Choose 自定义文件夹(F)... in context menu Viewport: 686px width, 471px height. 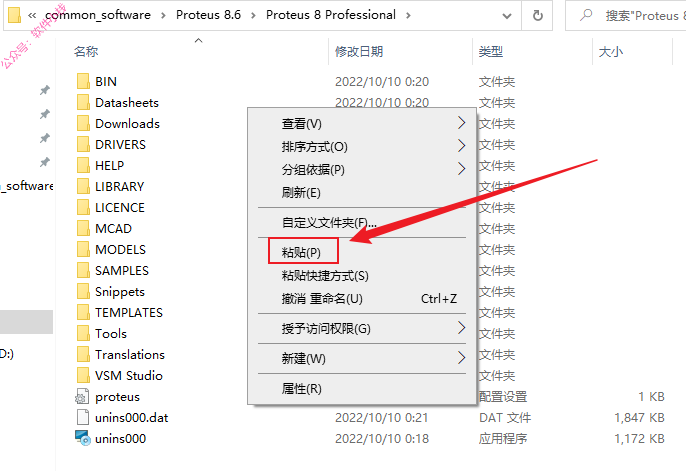[362, 223]
